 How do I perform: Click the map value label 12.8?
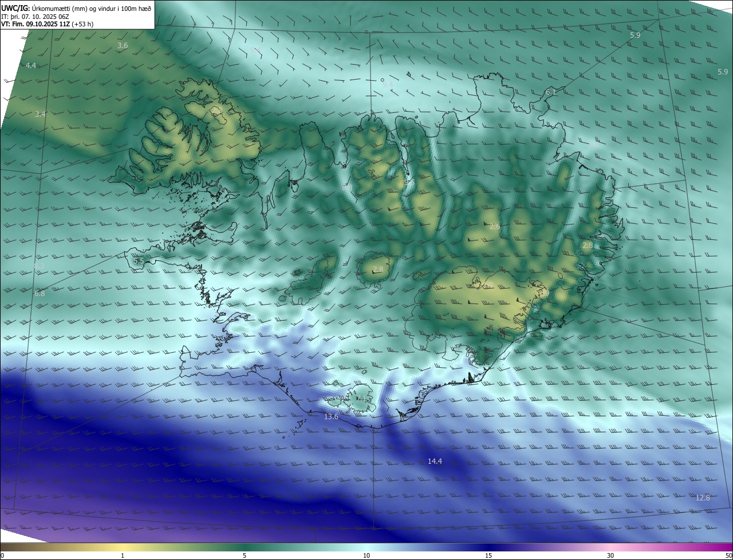click(703, 498)
